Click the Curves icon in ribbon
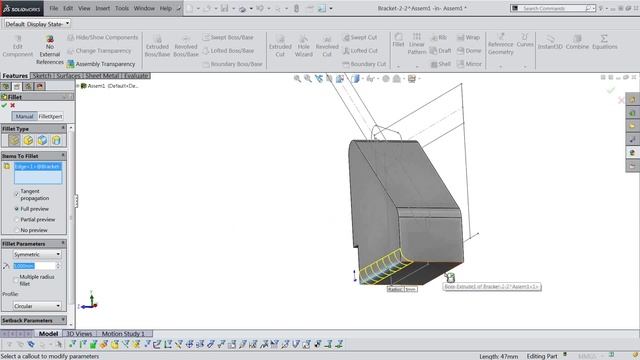 click(x=525, y=37)
